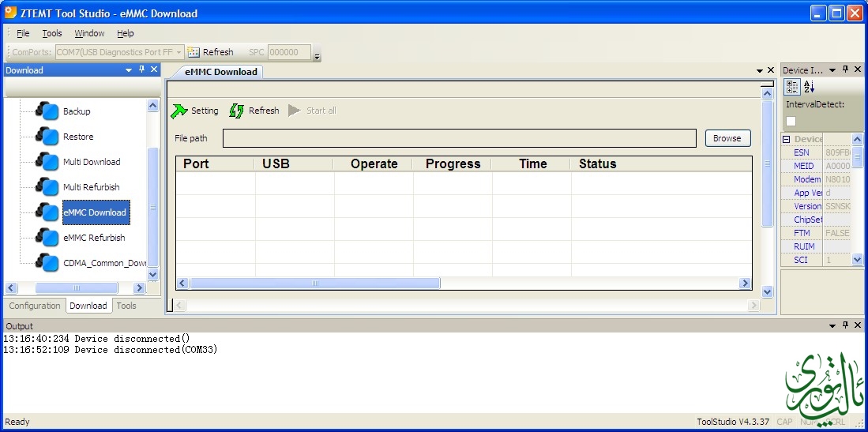Click the ZTEMT Tool Studio title bar icon
This screenshot has width=868, height=432.
[10, 13]
